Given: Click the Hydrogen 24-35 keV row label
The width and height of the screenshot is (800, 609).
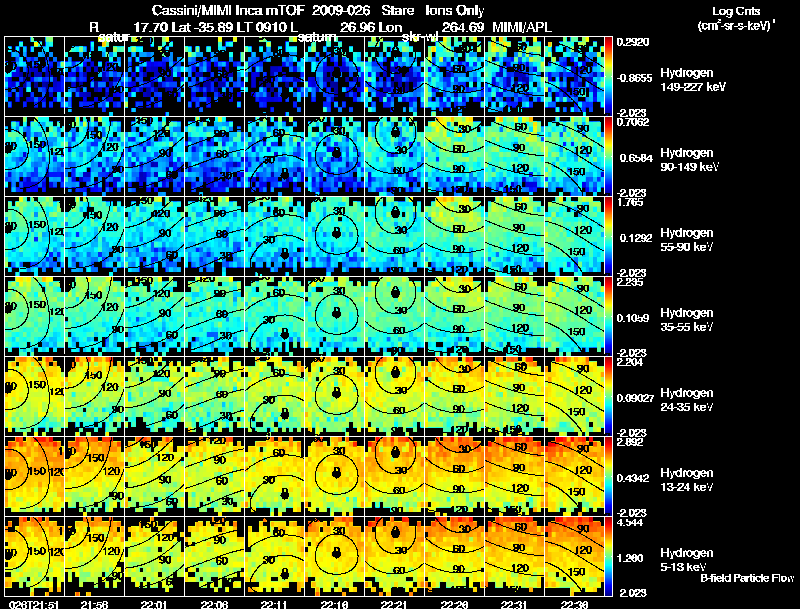Looking at the screenshot, I should click(x=687, y=400).
